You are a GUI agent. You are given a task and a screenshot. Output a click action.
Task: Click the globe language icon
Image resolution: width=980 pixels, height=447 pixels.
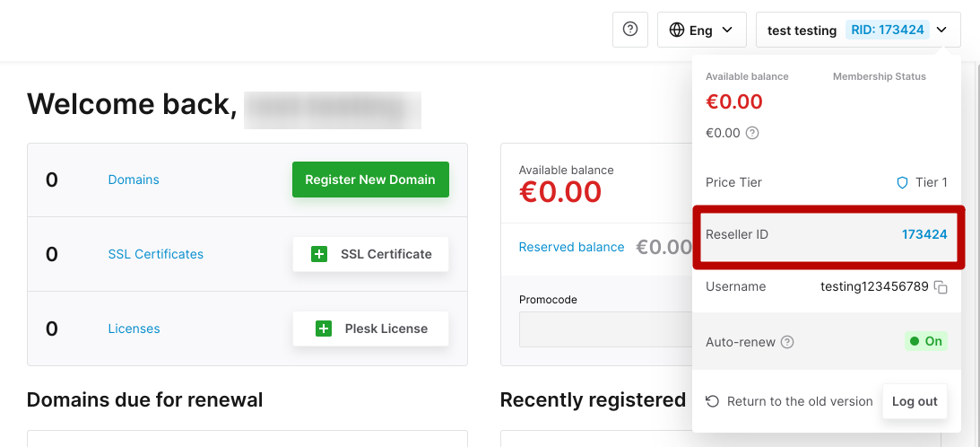tap(677, 30)
